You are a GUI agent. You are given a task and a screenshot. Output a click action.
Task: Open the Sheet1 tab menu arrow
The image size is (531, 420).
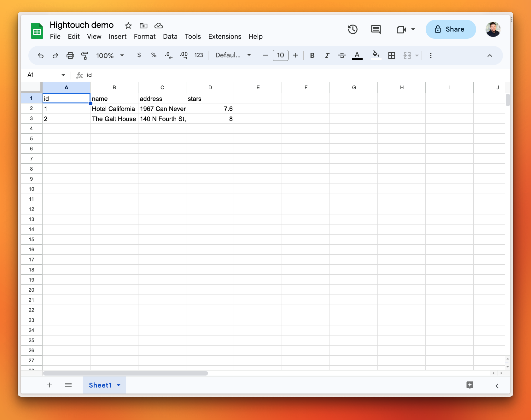[x=119, y=385]
